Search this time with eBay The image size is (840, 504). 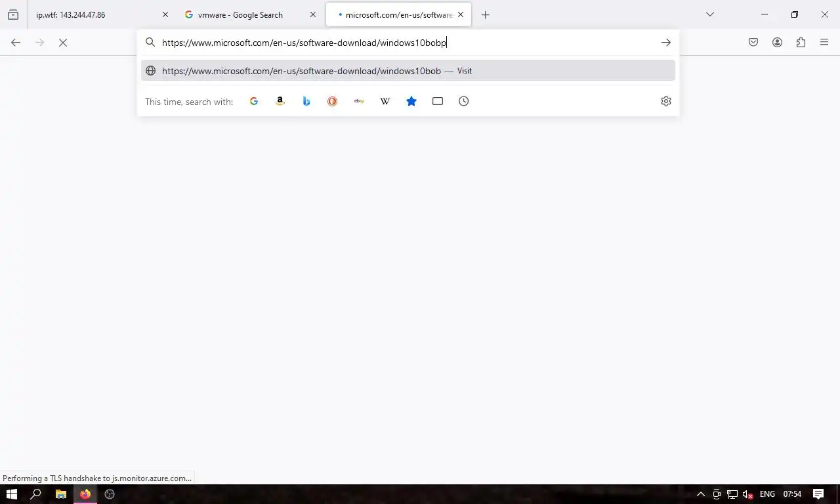click(359, 101)
